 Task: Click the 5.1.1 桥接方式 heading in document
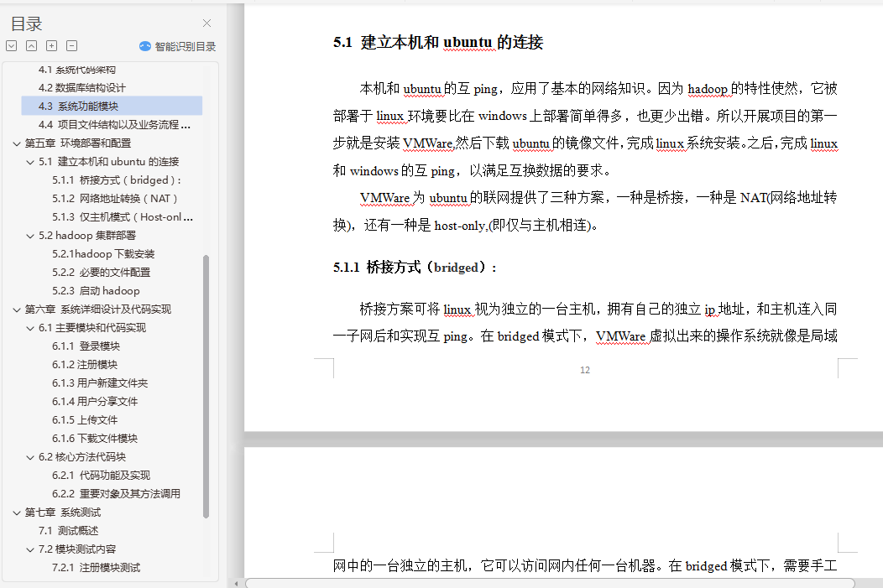[415, 268]
